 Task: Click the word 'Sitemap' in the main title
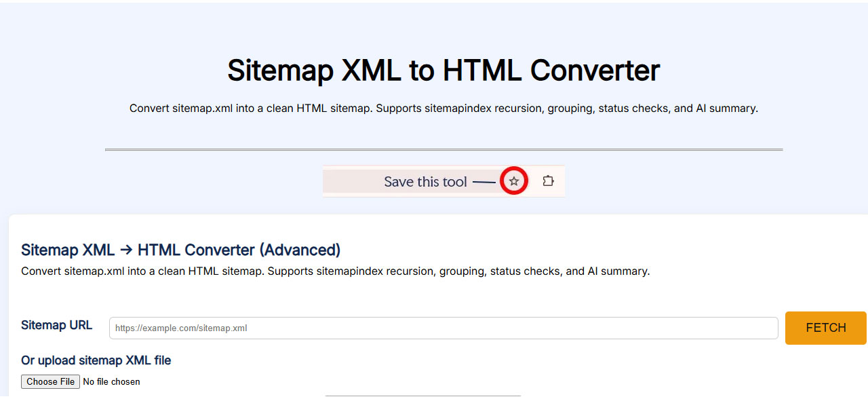coord(279,71)
